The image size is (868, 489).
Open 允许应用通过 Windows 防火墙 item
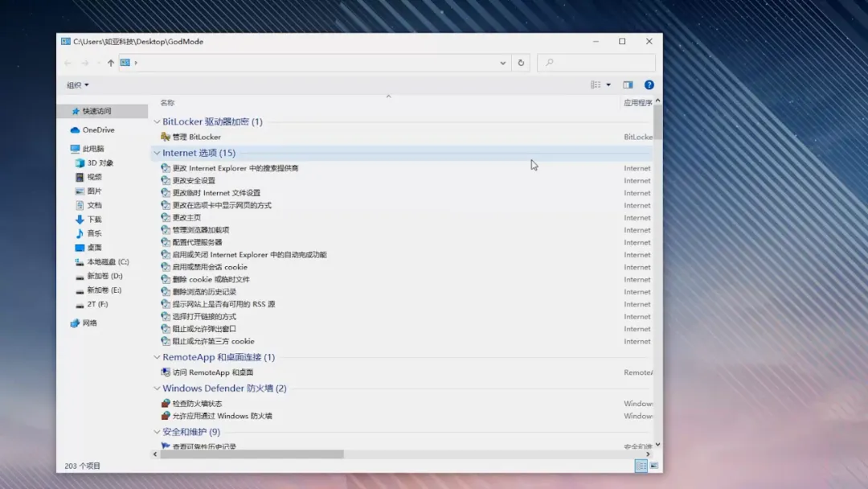click(x=215, y=416)
